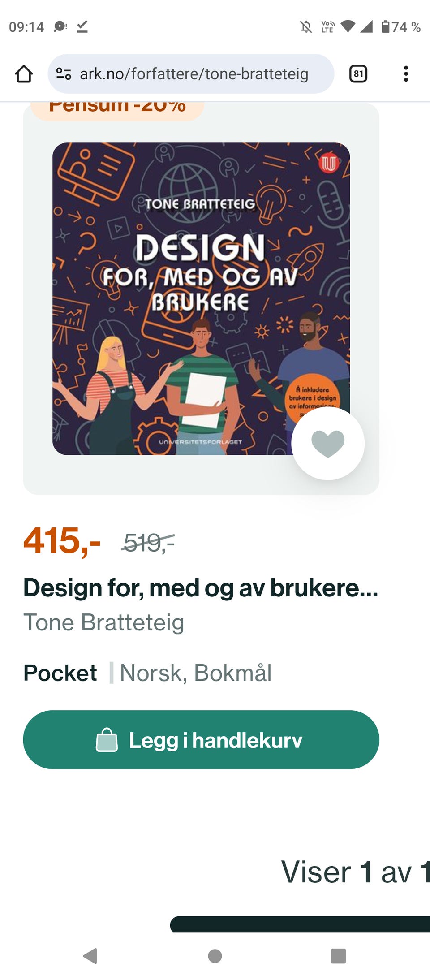Click the Legg i handlekurv button
Viewport: 430px width, 980px height.
pos(201,740)
